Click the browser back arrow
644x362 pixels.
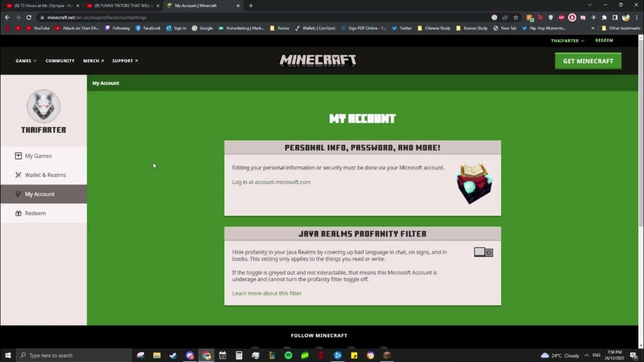click(x=7, y=17)
